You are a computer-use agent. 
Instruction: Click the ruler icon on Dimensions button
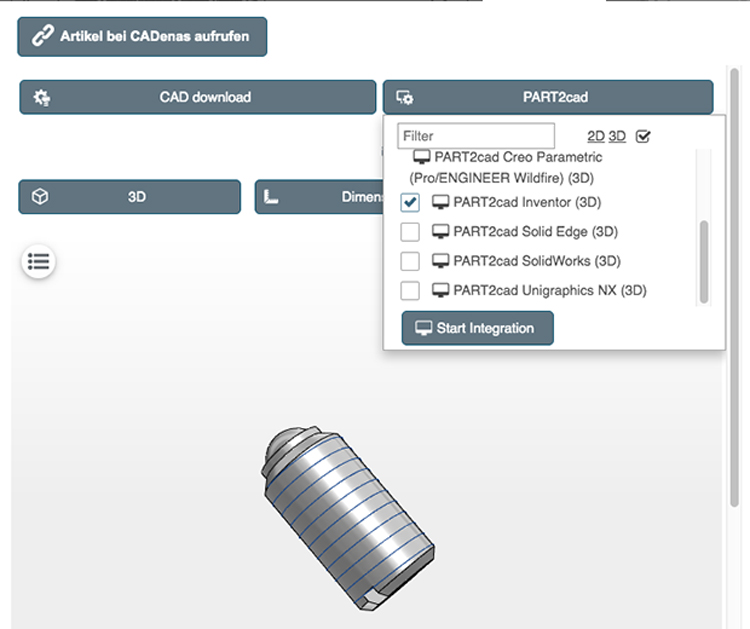[271, 197]
